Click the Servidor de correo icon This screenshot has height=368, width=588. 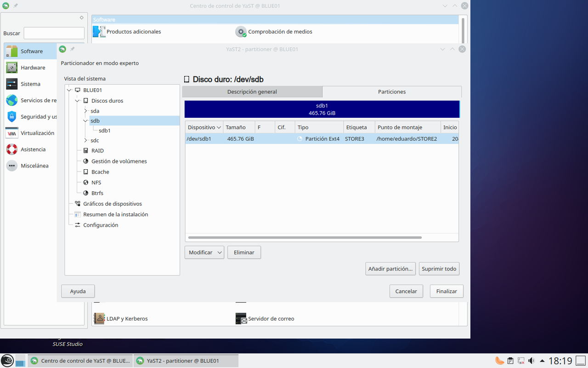coord(241,318)
